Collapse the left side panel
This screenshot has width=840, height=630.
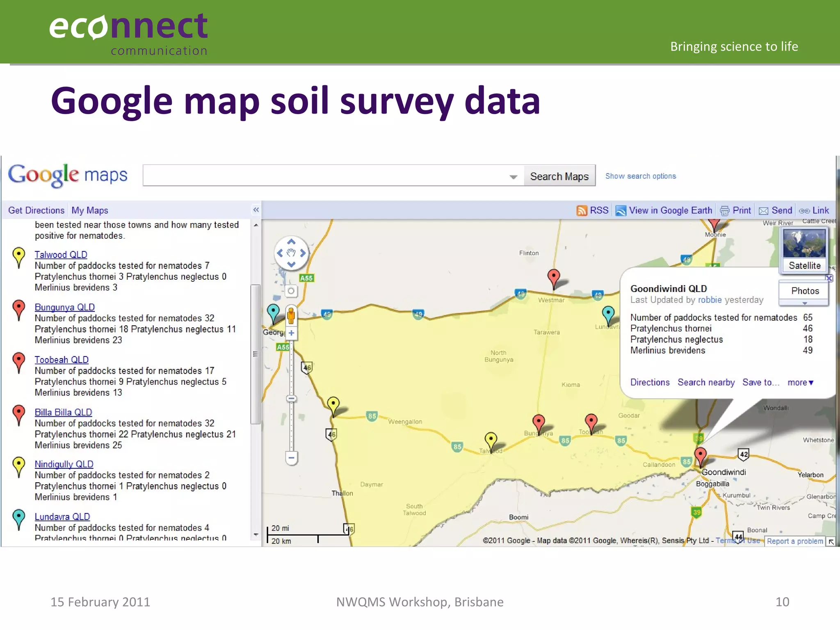pyautogui.click(x=256, y=210)
